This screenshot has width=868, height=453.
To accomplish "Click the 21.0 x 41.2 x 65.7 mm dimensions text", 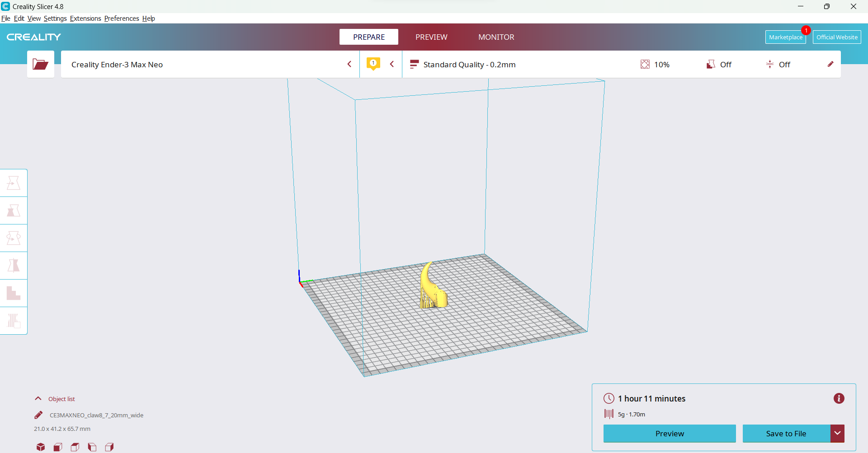I will (x=62, y=429).
